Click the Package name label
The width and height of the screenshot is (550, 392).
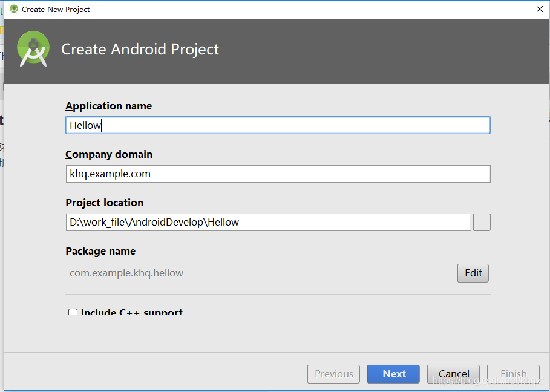pos(100,251)
